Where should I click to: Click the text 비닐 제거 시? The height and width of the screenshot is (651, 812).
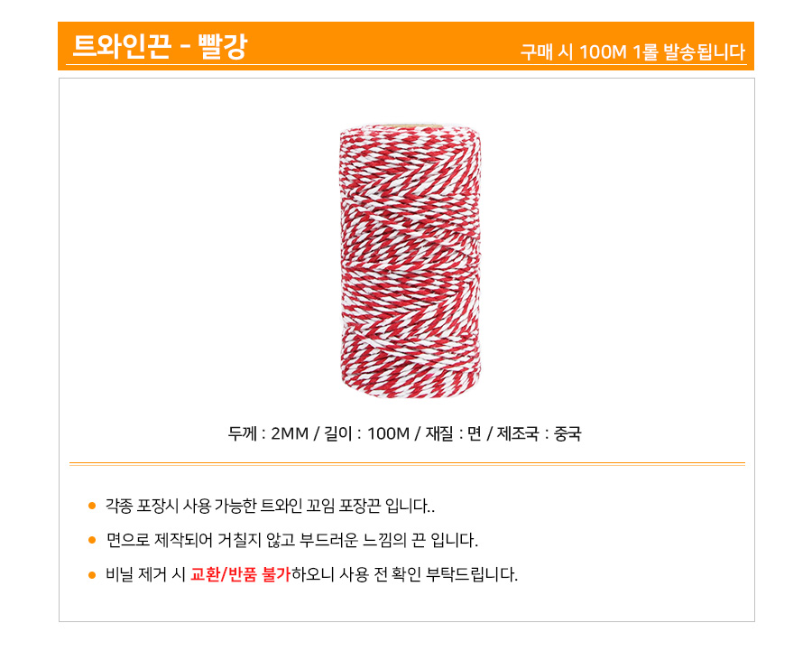click(x=145, y=574)
